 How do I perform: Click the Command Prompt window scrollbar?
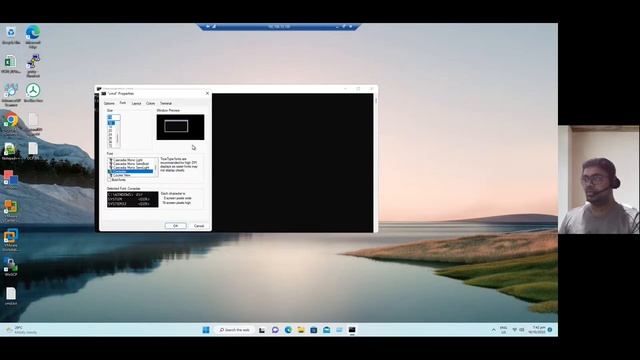[x=375, y=163]
